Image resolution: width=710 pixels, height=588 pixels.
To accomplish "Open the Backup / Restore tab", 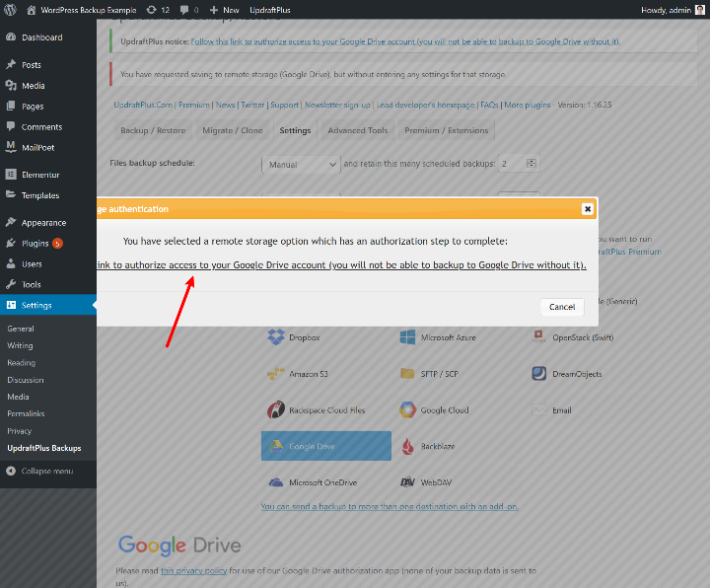I will (x=153, y=130).
